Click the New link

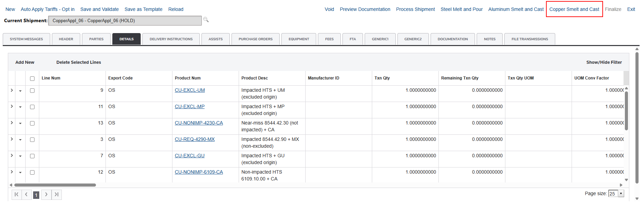point(10,9)
